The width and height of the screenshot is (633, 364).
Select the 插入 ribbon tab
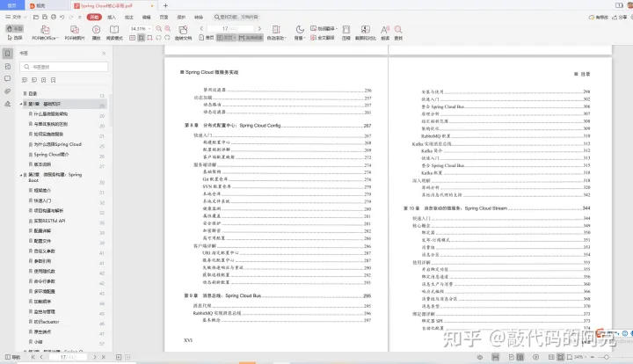coord(112,17)
